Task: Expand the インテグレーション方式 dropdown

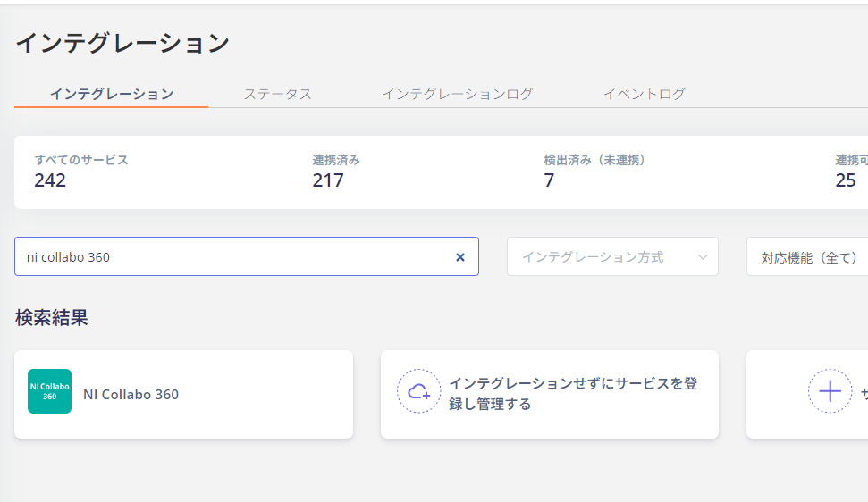Action: [x=613, y=256]
